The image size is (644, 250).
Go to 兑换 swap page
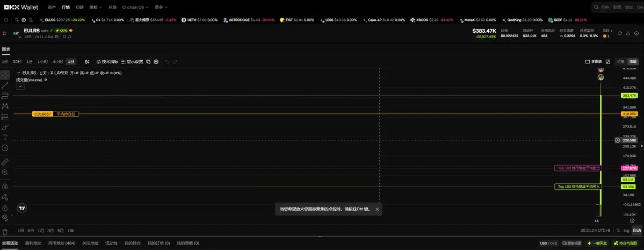click(112, 7)
